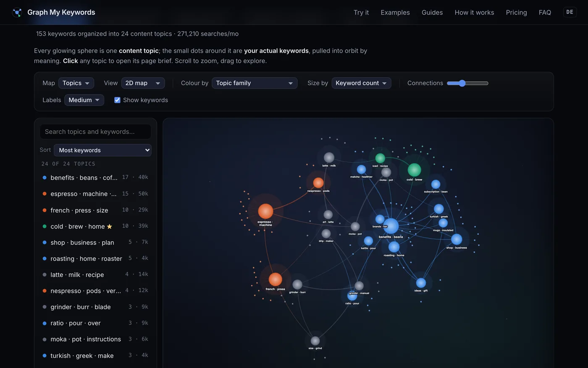Select the matcha healthier blue node

click(361, 169)
